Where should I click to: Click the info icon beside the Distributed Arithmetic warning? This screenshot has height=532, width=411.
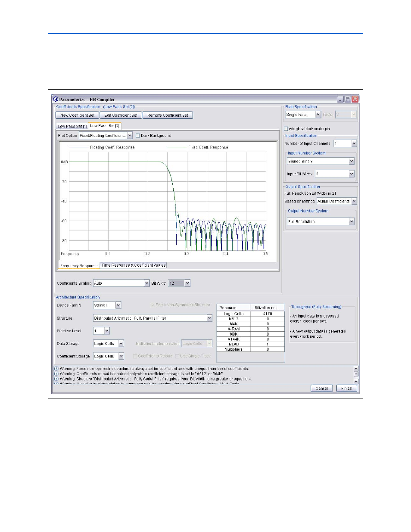pyautogui.click(x=56, y=379)
